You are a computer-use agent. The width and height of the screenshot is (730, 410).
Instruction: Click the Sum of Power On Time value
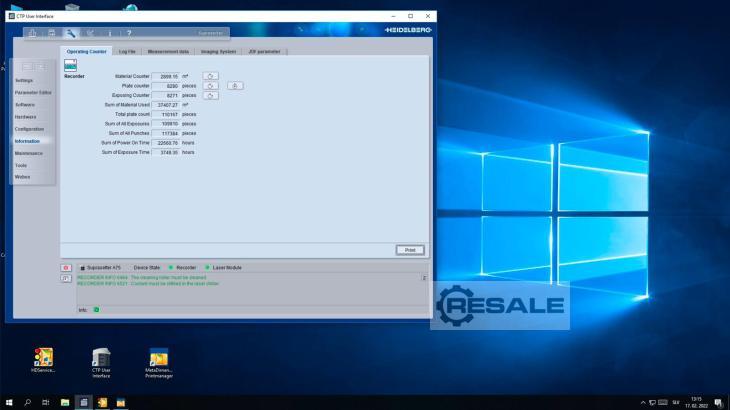166,143
